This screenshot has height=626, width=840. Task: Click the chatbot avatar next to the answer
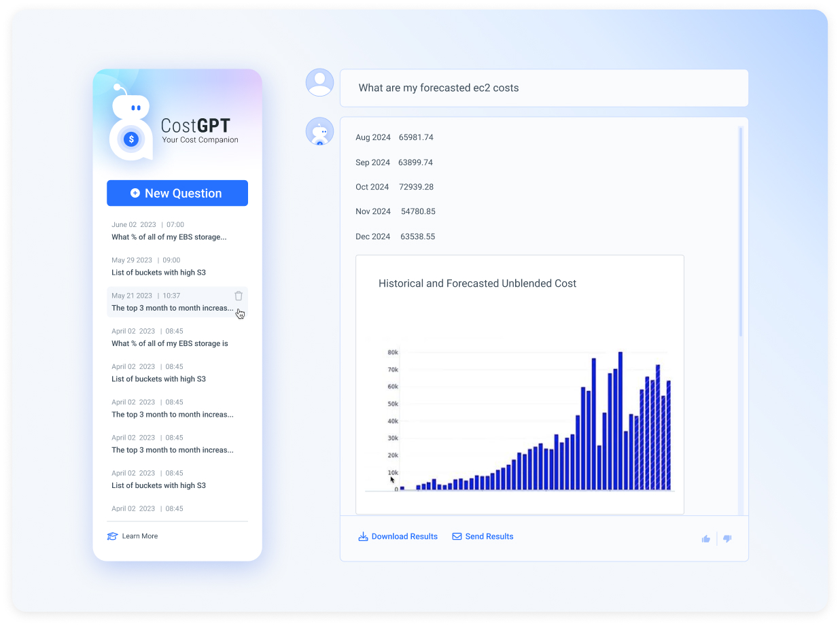tap(319, 131)
